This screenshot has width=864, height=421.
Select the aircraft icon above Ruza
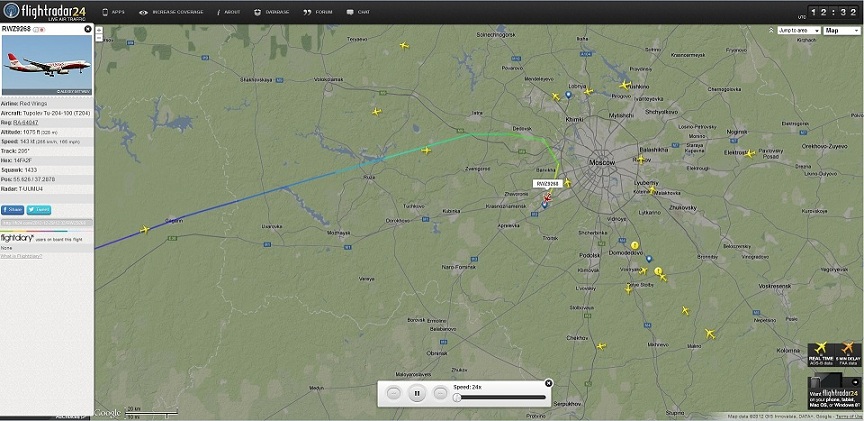pyautogui.click(x=426, y=150)
